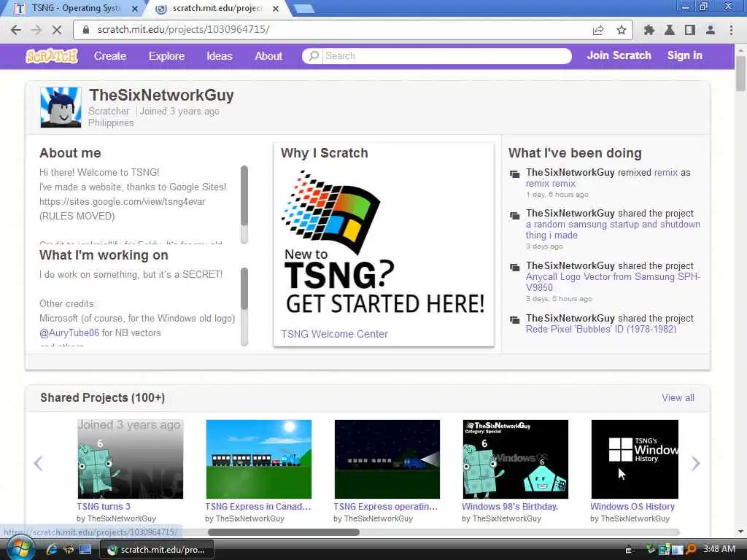Close the scratch.mit.edu tab
747x560 pixels.
(276, 9)
